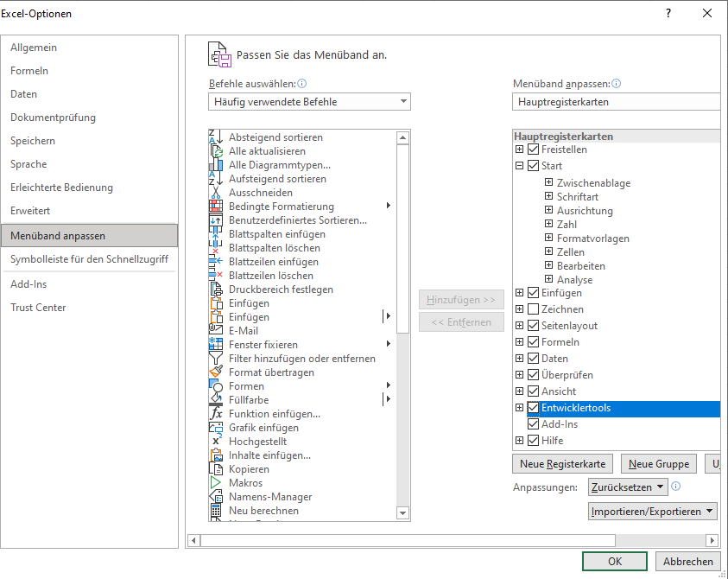
Task: Click the Abbrechen button
Action: 688,562
